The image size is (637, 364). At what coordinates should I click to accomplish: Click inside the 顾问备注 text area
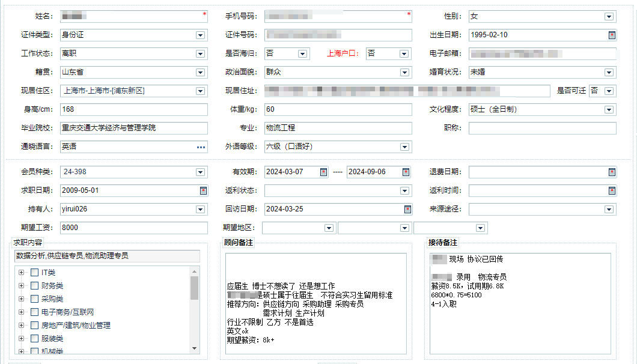pos(316,304)
